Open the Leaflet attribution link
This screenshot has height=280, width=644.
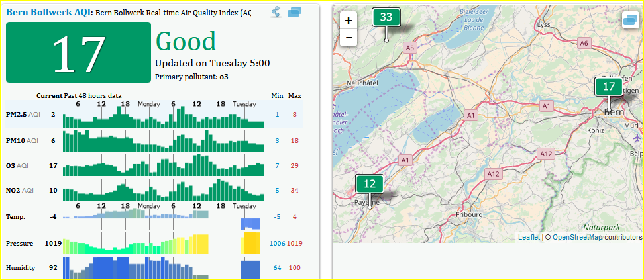[x=529, y=236]
